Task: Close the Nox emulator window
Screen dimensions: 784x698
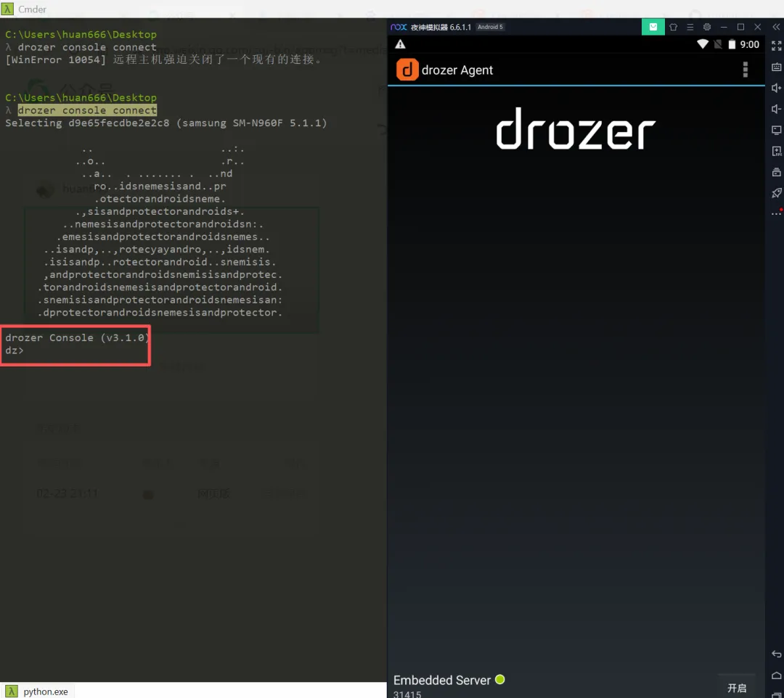Action: [x=757, y=27]
